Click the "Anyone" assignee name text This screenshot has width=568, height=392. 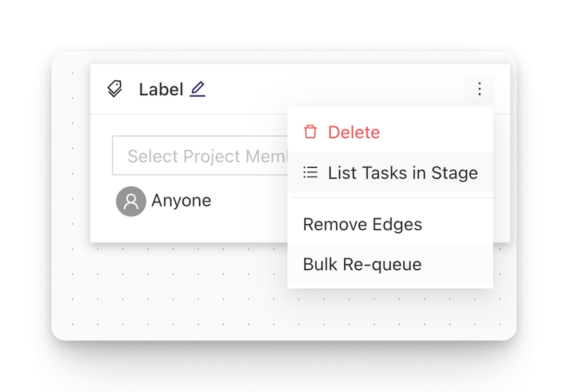pos(181,201)
